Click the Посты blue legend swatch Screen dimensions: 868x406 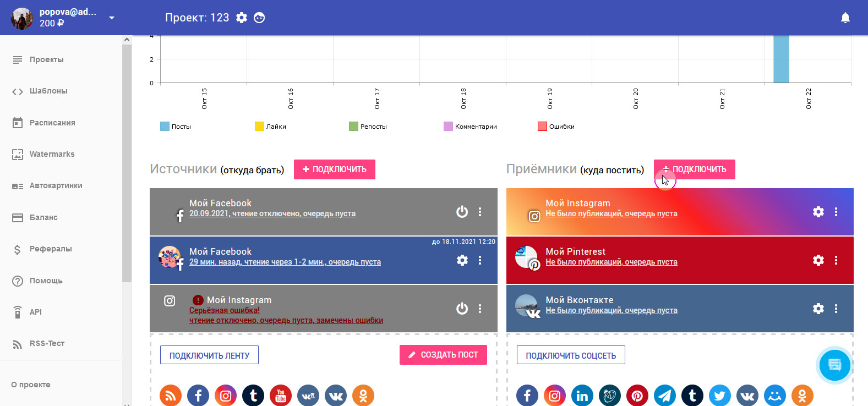click(x=165, y=127)
